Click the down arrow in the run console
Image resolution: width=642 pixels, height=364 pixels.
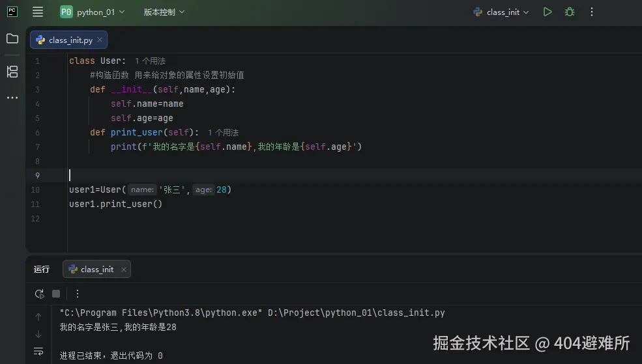38,334
